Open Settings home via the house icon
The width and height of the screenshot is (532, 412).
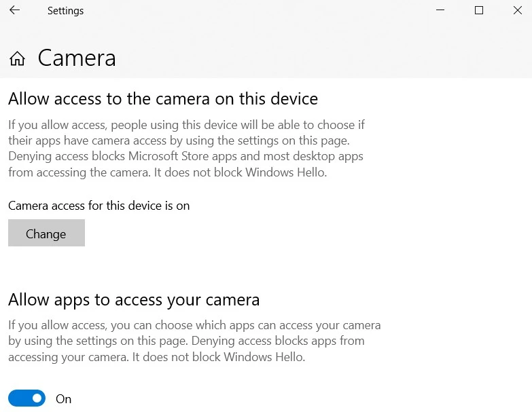pyautogui.click(x=17, y=59)
